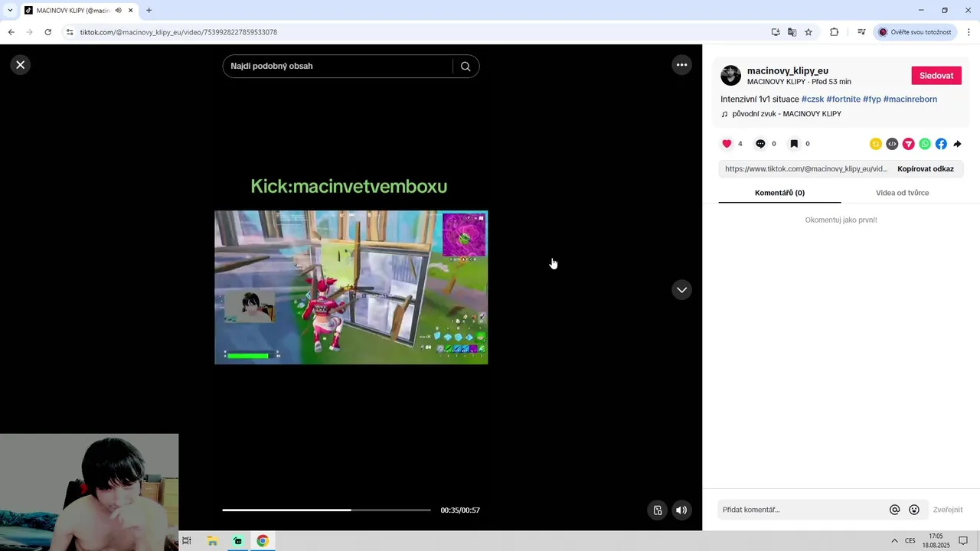The height and width of the screenshot is (551, 980).
Task: View site information icon in address bar
Action: tap(69, 32)
